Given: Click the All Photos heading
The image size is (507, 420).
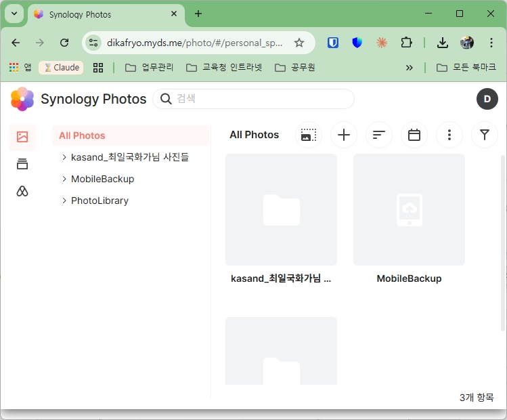Looking at the screenshot, I should coord(254,135).
